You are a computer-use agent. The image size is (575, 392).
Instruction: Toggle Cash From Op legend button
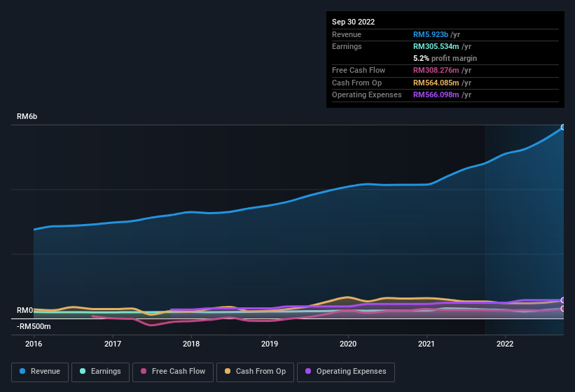pyautogui.click(x=255, y=372)
